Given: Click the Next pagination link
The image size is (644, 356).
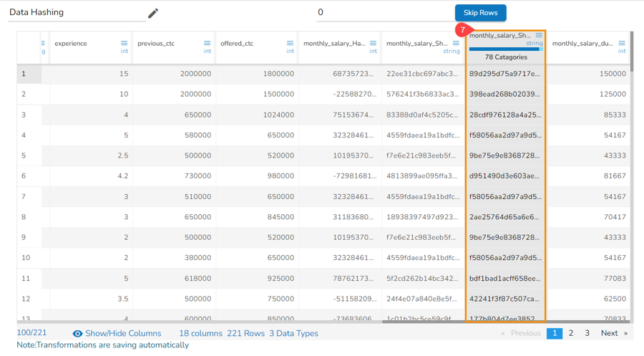Looking at the screenshot, I should pyautogui.click(x=609, y=333).
